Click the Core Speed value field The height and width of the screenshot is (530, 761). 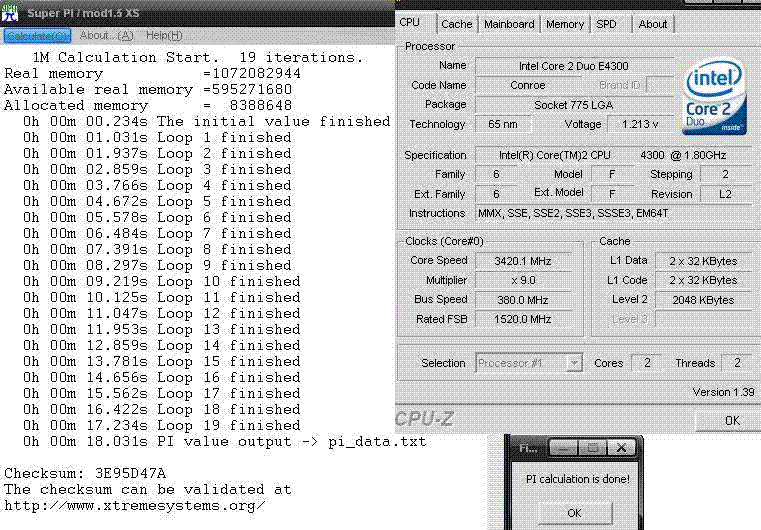524,260
